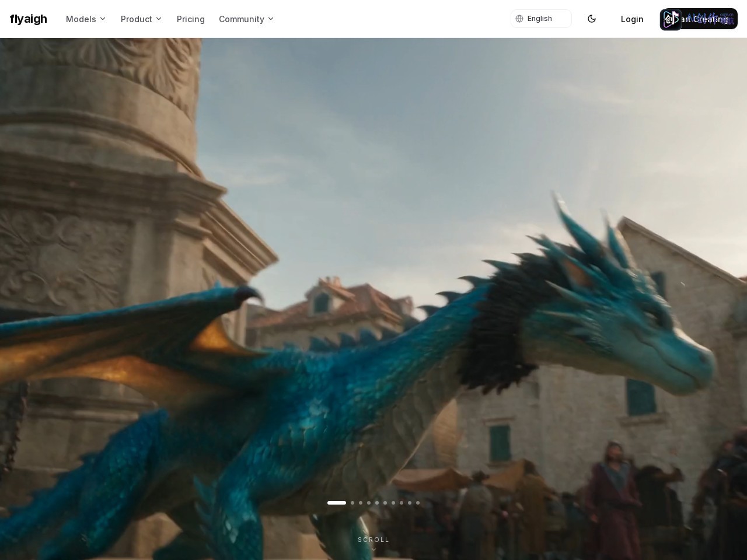Screen dimensions: 747x560
Task: Jump to the sixth carousel slide dot
Action: [385, 503]
